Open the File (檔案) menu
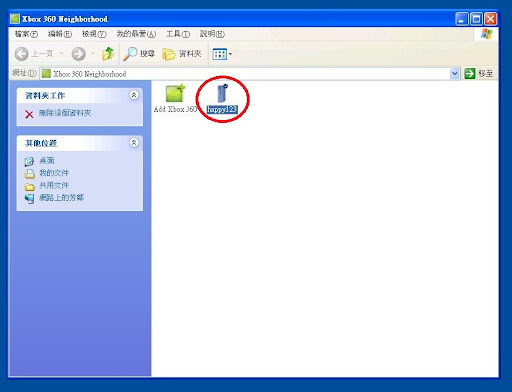 tap(26, 34)
